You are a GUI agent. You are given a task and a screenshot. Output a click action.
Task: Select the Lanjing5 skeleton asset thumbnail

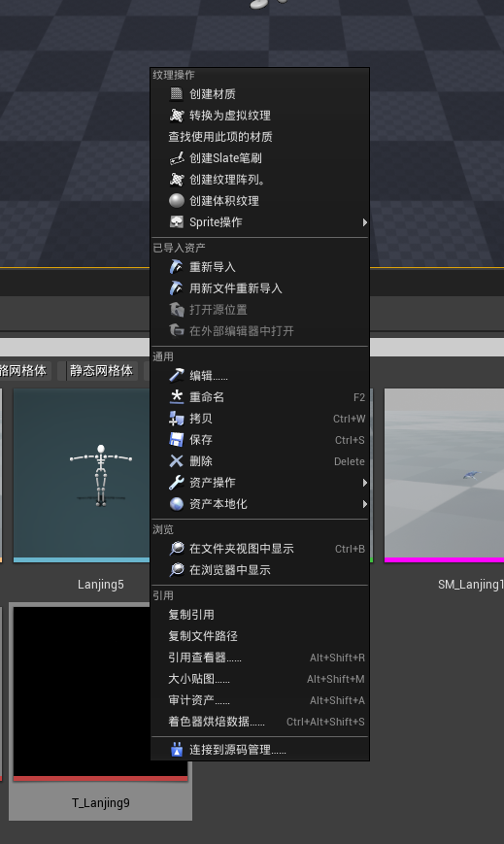[82, 475]
